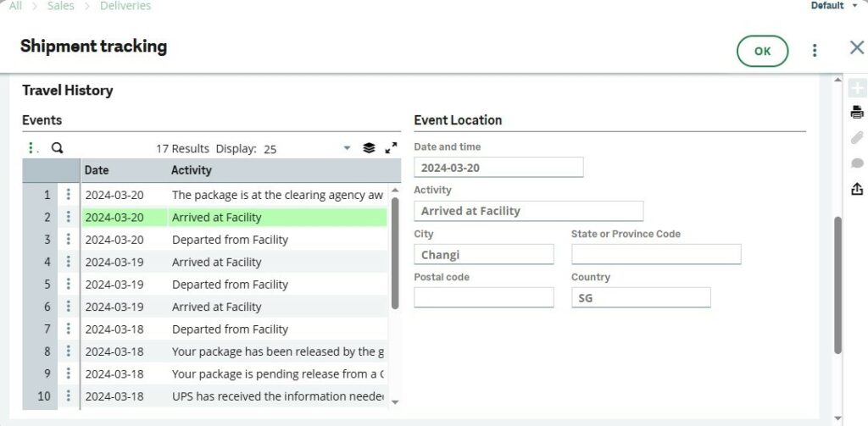Image resolution: width=868 pixels, height=426 pixels.
Task: Click the search icon in Events grid
Action: pyautogui.click(x=58, y=148)
